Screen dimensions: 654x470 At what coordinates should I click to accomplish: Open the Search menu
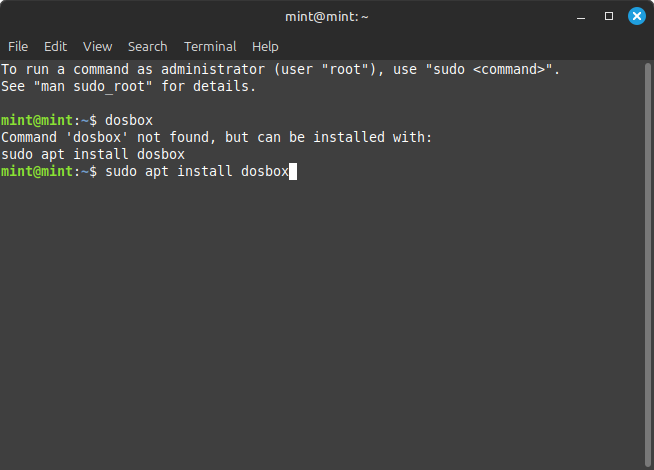[x=147, y=46]
